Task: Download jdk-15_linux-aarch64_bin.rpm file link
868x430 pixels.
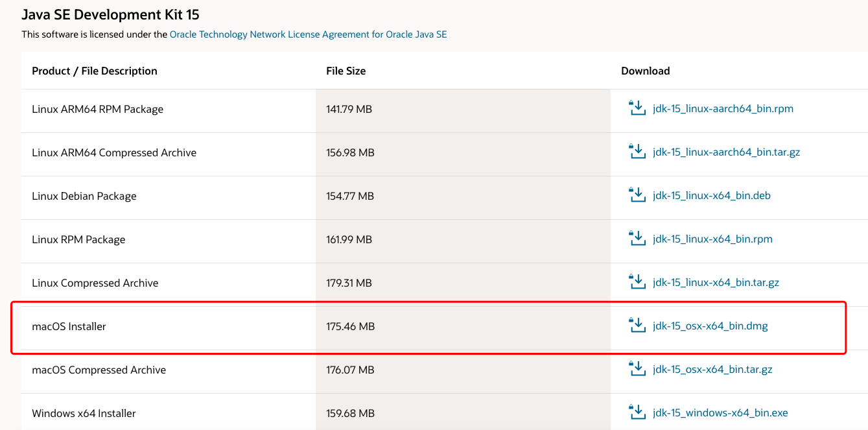Action: click(723, 109)
